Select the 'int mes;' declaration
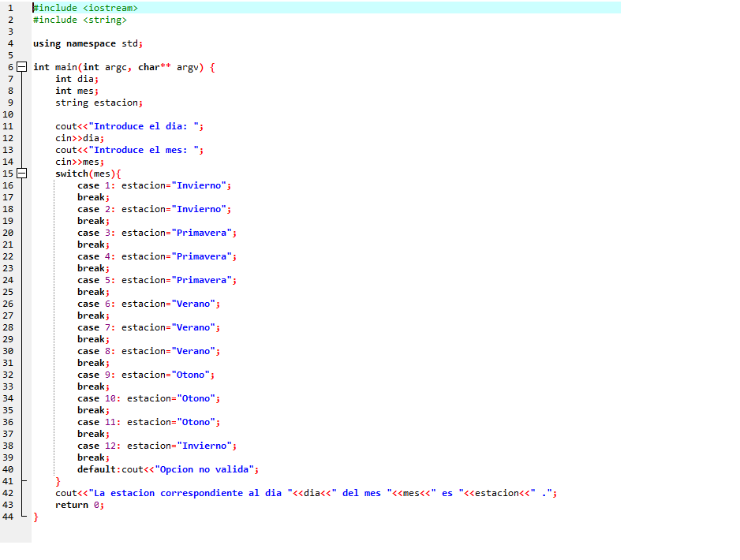Viewport: 740px width, 560px height. [77, 91]
